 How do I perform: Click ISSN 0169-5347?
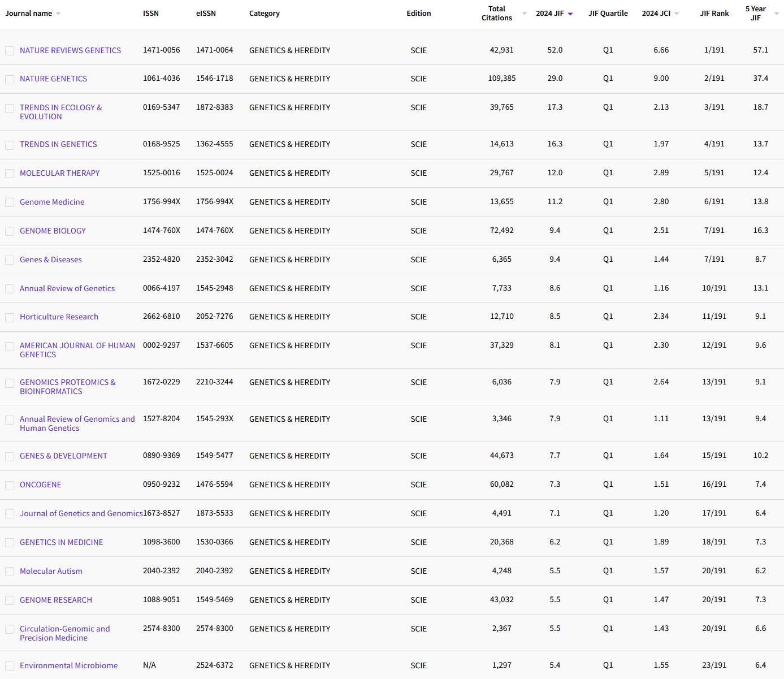pyautogui.click(x=162, y=107)
